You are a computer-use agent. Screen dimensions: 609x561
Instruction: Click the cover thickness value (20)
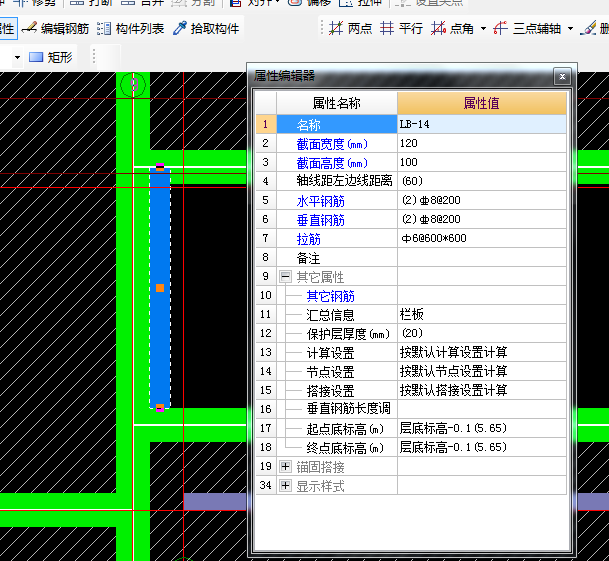pos(482,333)
